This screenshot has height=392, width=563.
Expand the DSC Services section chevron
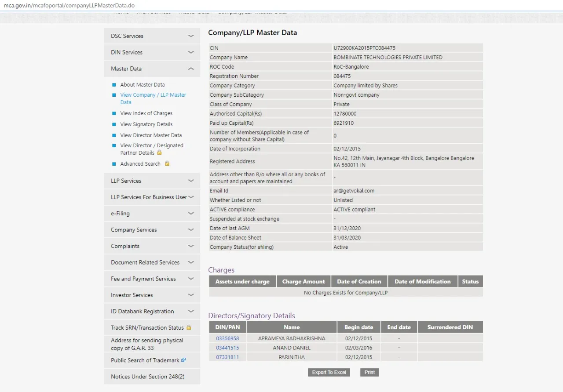(190, 36)
